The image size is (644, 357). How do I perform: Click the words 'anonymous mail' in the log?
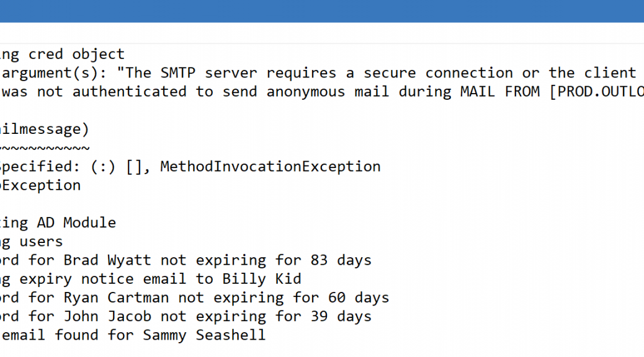point(328,92)
